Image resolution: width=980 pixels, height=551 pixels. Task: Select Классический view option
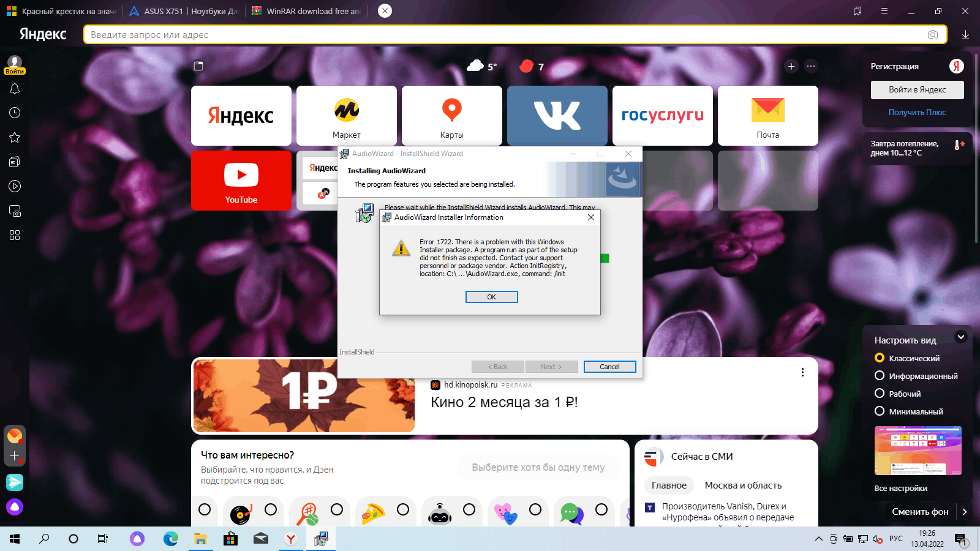[907, 358]
